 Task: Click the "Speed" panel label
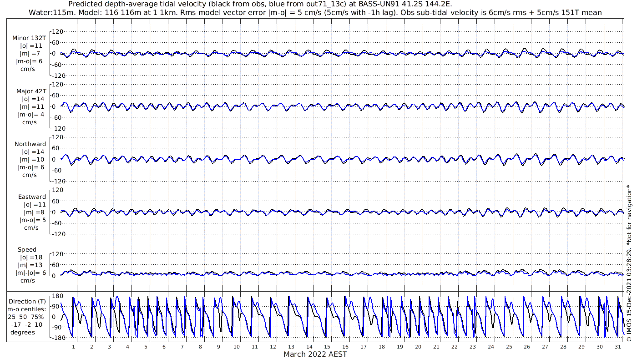[27, 250]
